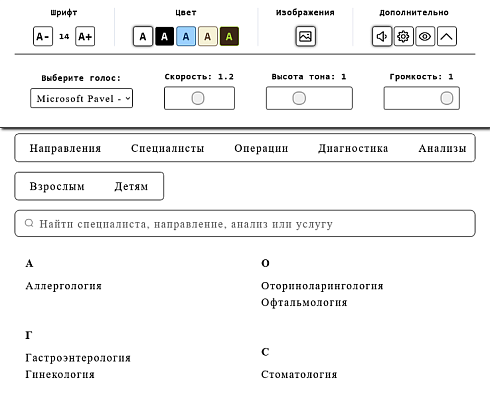Open Гастроэнтерология link
The height and width of the screenshot is (398, 490).
click(x=78, y=358)
